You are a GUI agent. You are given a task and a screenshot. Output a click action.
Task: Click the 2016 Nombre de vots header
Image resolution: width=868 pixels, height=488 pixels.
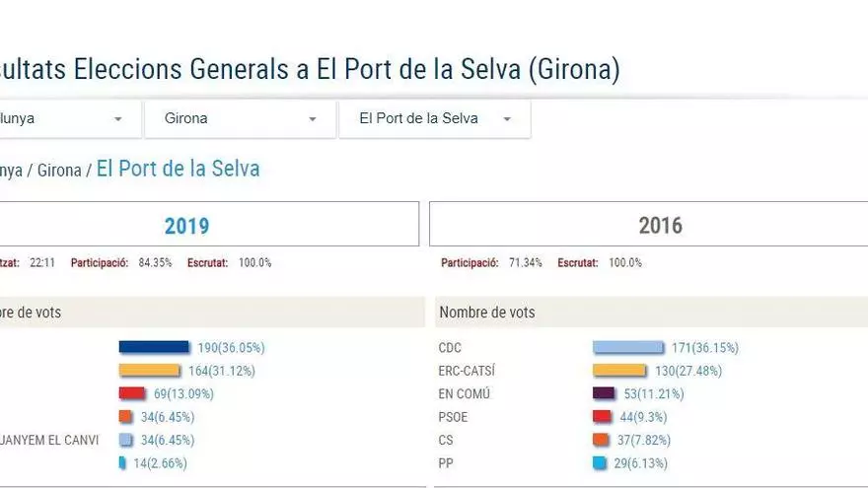pos(487,313)
